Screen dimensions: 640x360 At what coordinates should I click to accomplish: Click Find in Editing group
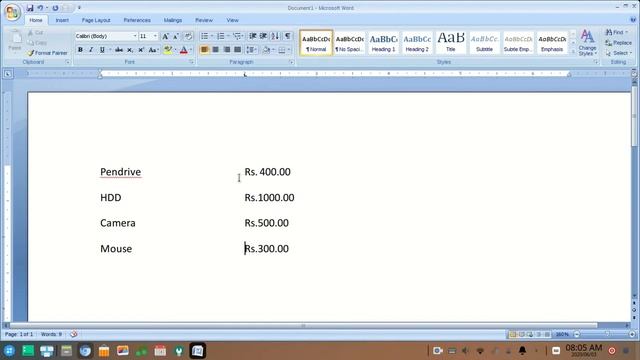tap(616, 32)
